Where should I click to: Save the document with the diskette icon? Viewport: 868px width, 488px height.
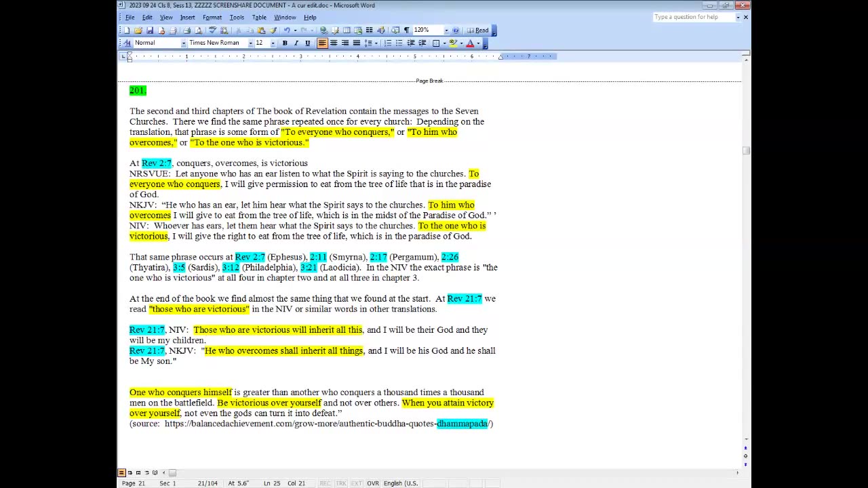[x=150, y=30]
